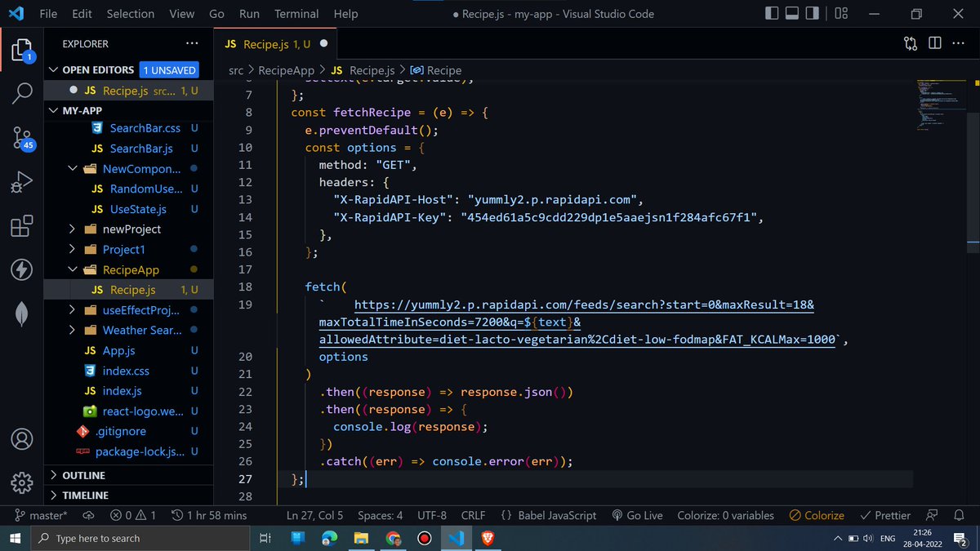
Task: Click the feedback icon in status bar
Action: tap(932, 515)
